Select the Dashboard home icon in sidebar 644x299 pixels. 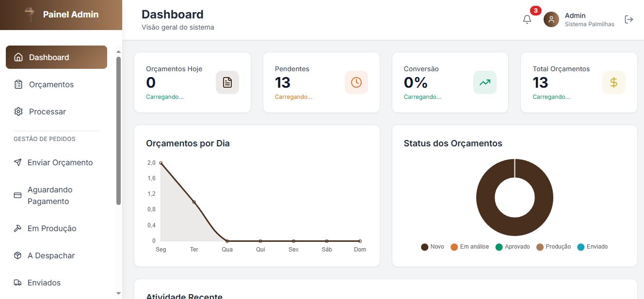coord(18,57)
